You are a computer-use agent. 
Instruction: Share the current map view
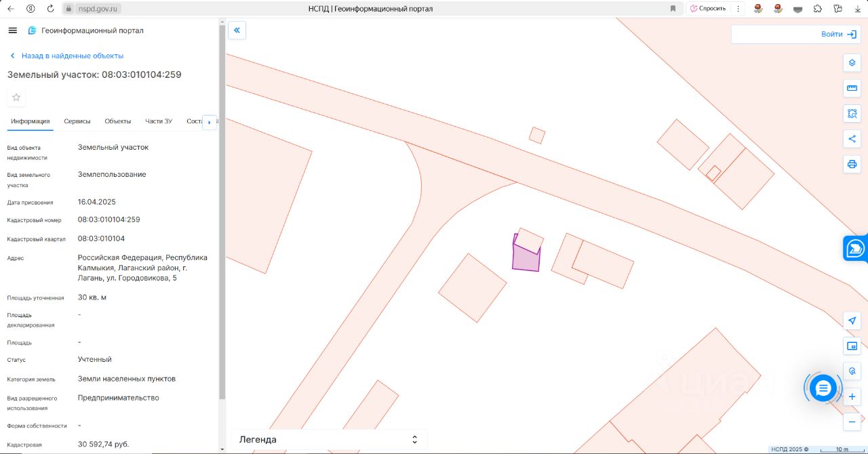point(852,139)
